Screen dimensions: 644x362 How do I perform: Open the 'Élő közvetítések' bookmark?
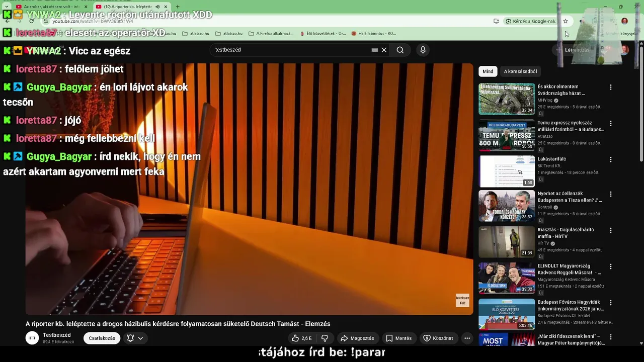[323, 33]
